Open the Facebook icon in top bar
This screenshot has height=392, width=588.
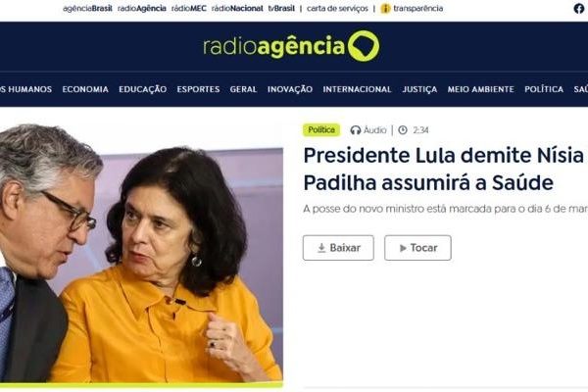tap(579, 8)
